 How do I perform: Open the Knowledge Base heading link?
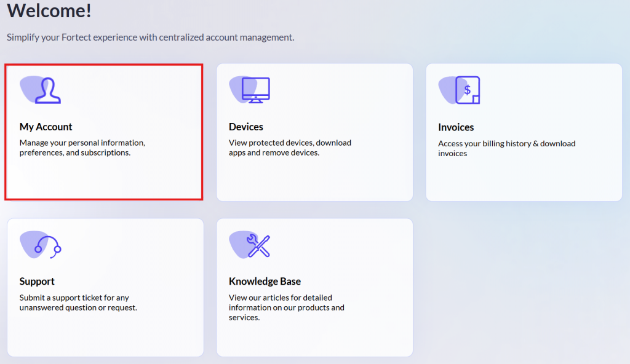click(265, 281)
